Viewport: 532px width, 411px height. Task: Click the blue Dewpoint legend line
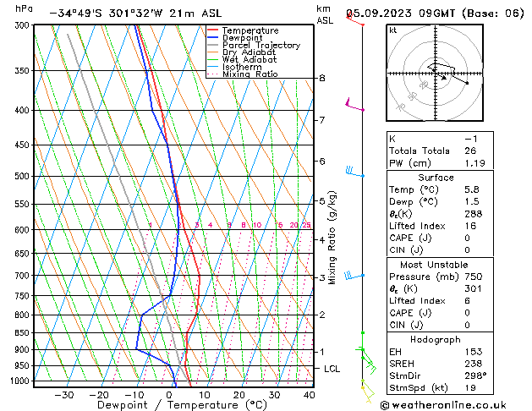click(x=213, y=38)
